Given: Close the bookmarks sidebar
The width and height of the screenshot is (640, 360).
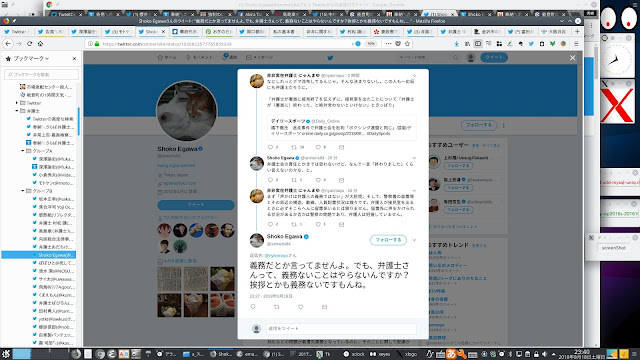Looking at the screenshot, I should [x=74, y=59].
